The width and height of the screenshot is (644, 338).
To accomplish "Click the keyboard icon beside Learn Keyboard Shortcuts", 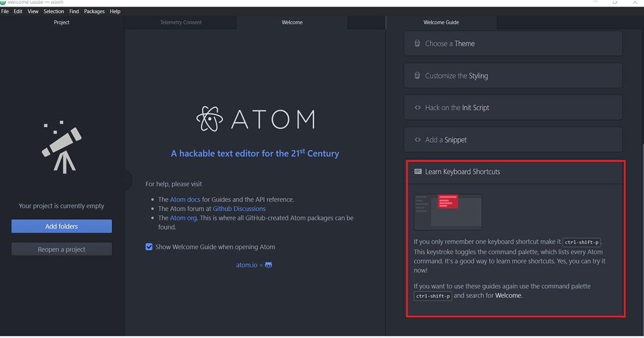I will pyautogui.click(x=418, y=172).
